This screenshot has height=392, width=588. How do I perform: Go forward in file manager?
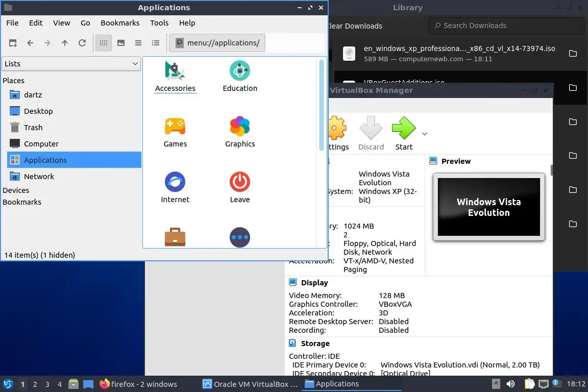(x=47, y=43)
